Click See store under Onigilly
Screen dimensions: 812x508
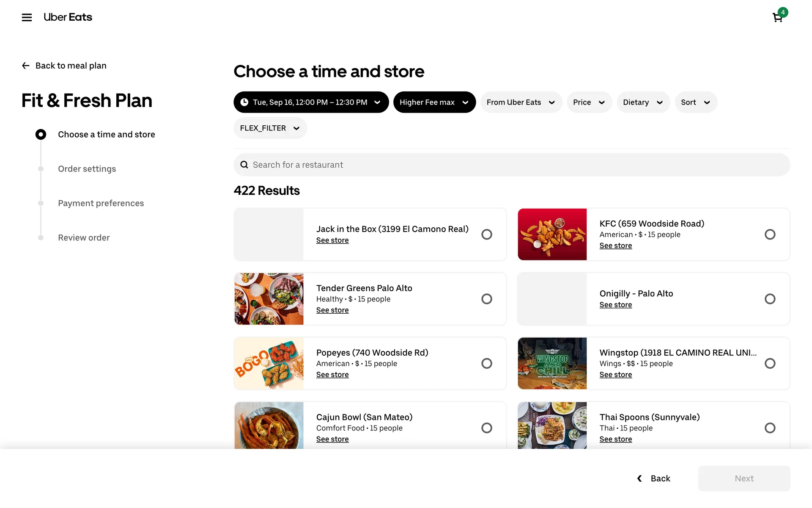(x=615, y=305)
